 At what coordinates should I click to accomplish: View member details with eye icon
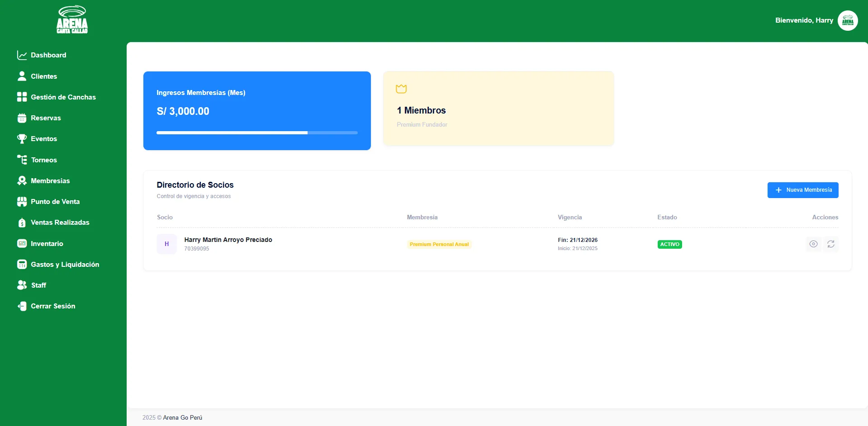tap(813, 244)
